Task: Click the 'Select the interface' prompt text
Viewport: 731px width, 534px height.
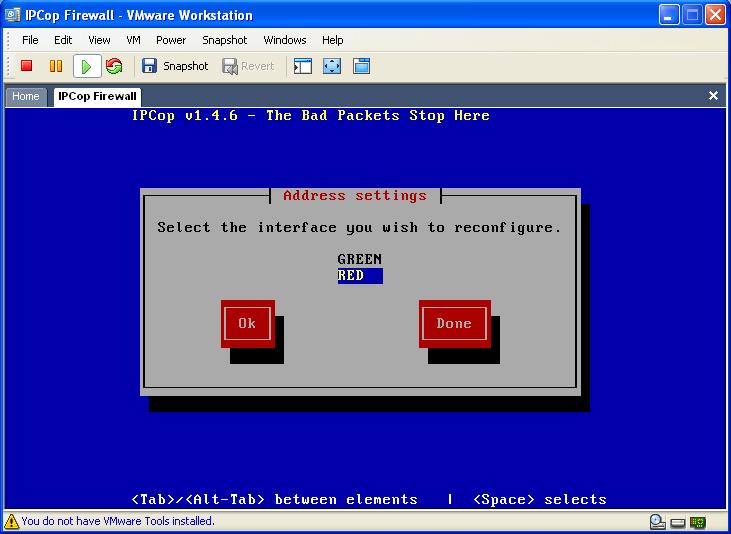Action: coord(359,228)
